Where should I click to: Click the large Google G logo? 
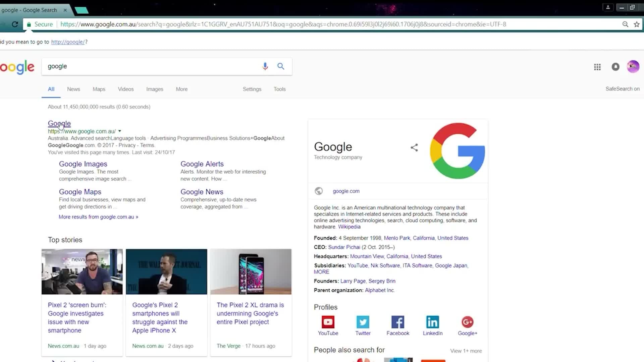458,151
